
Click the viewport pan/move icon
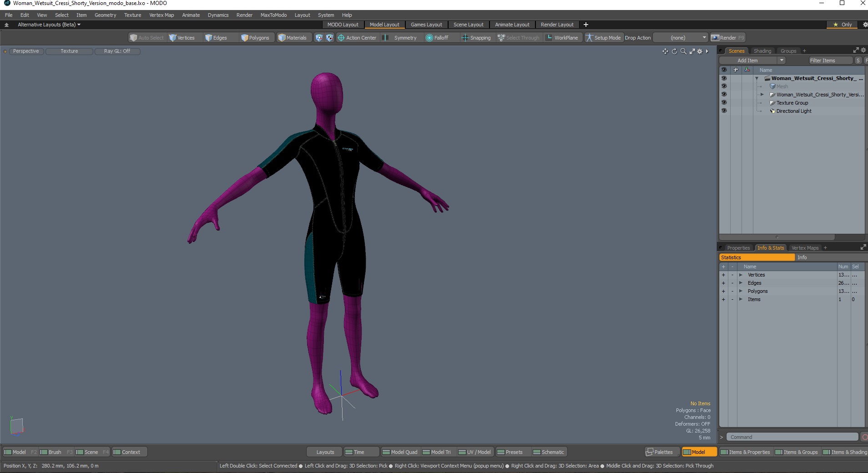[x=665, y=51]
